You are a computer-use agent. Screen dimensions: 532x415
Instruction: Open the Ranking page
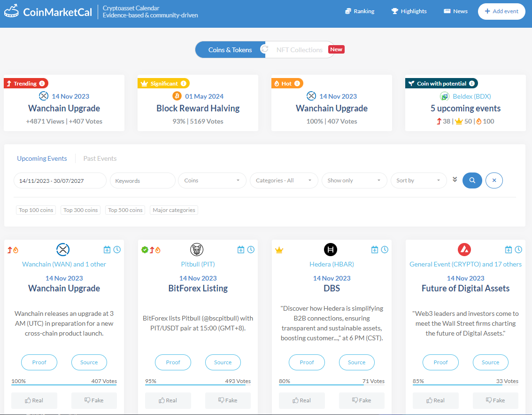click(x=360, y=11)
